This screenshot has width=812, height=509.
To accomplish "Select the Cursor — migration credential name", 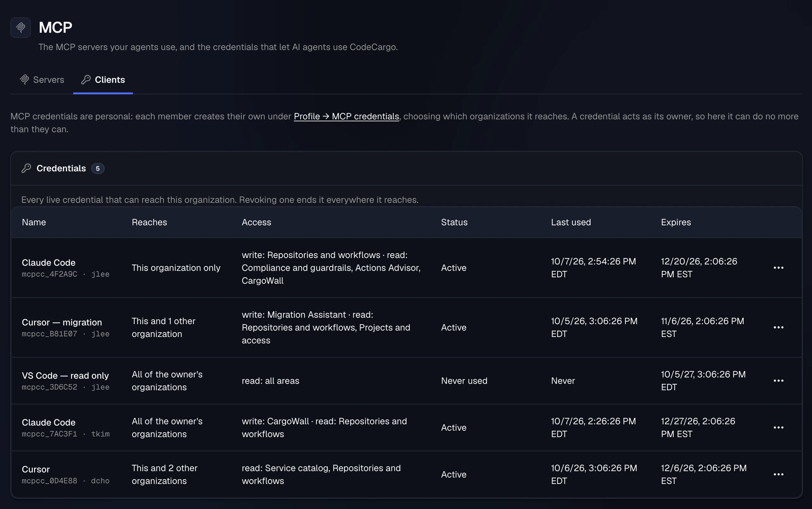I will point(62,322).
